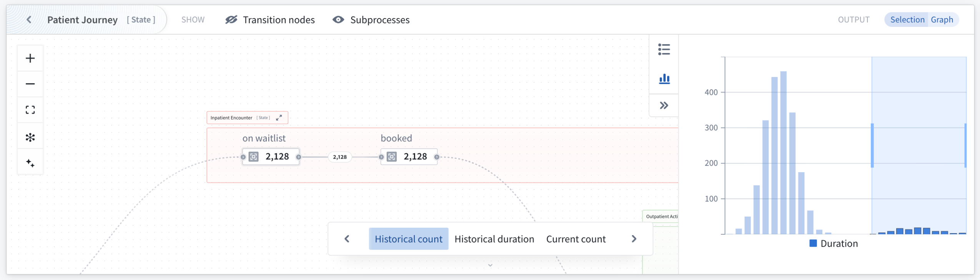Viewport: 980px width, 280px height.
Task: Select the Current count tab
Action: pos(576,239)
